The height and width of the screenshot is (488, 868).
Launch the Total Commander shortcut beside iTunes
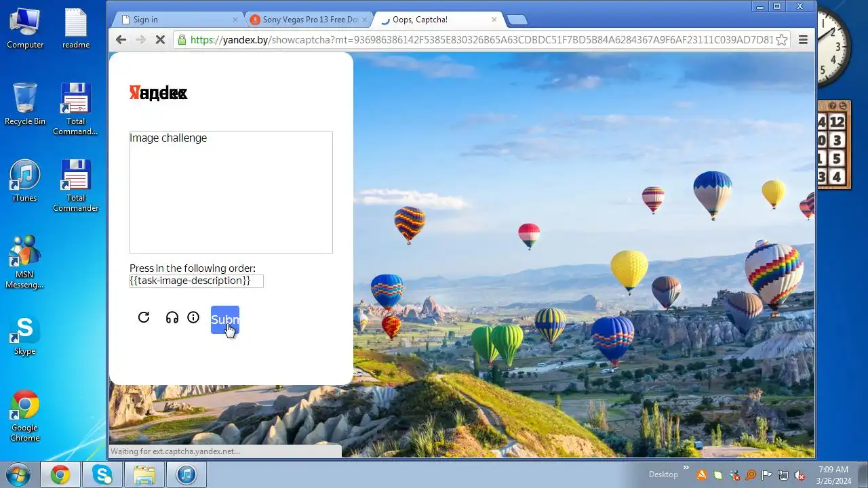click(x=76, y=186)
